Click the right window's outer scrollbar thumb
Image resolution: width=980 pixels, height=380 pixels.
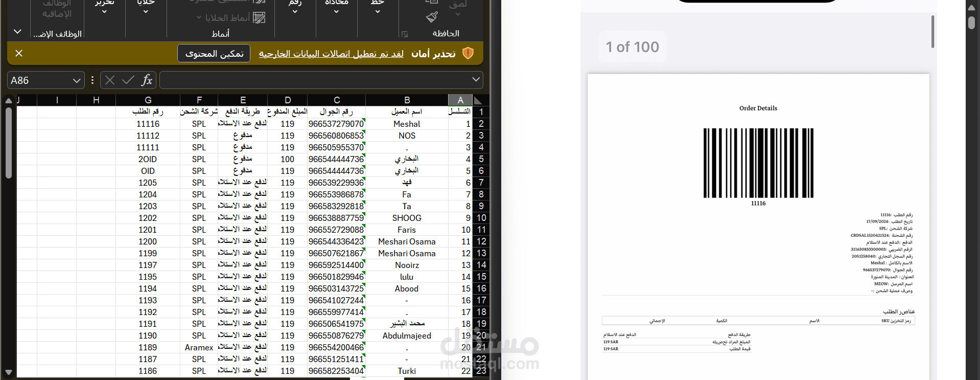[x=971, y=23]
